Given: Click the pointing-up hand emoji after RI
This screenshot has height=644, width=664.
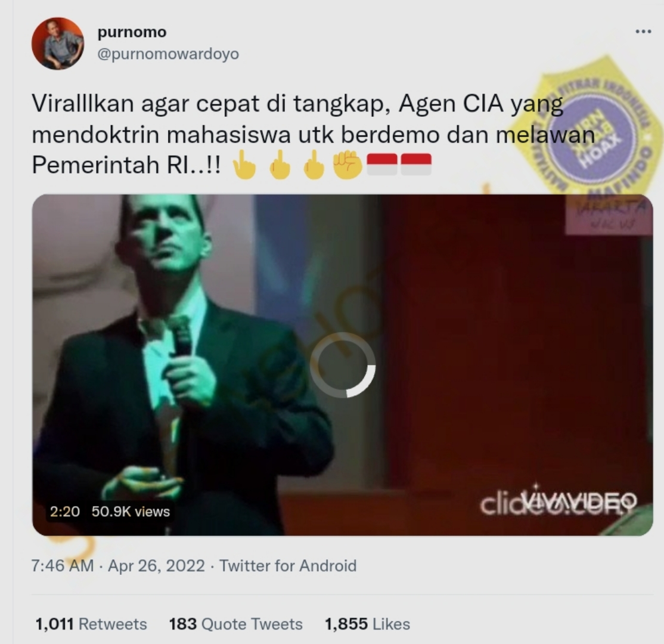Looking at the screenshot, I should (x=244, y=165).
